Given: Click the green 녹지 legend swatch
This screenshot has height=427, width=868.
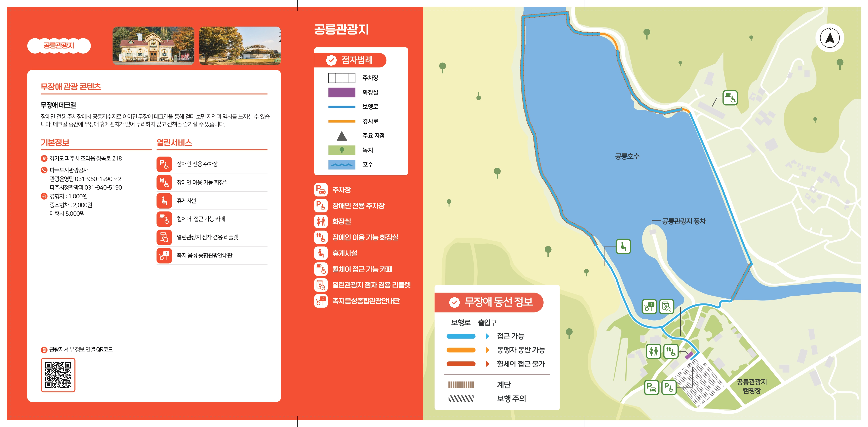Looking at the screenshot, I should point(342,150).
